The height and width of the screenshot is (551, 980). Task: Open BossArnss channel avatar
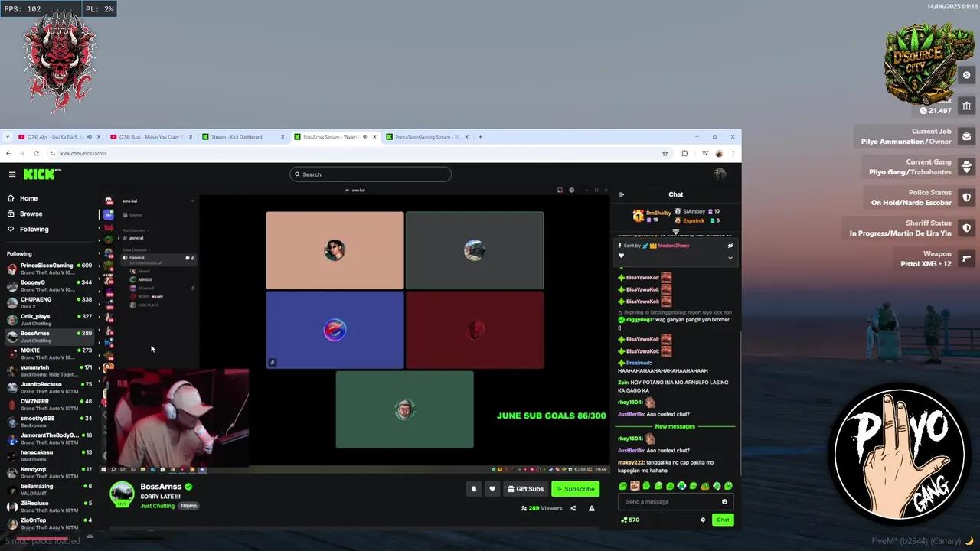pyautogui.click(x=122, y=494)
